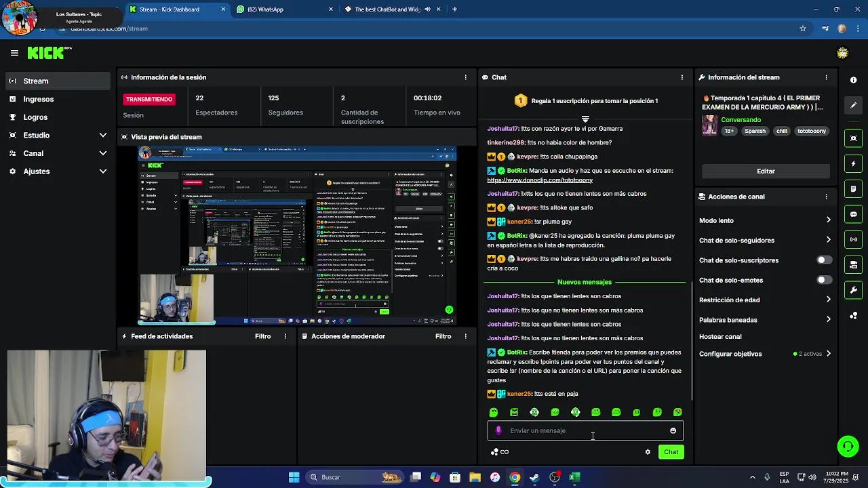Viewport: 868px width, 488px height.
Task: Click the focus frame icon in right toolbar
Action: pyautogui.click(x=853, y=138)
